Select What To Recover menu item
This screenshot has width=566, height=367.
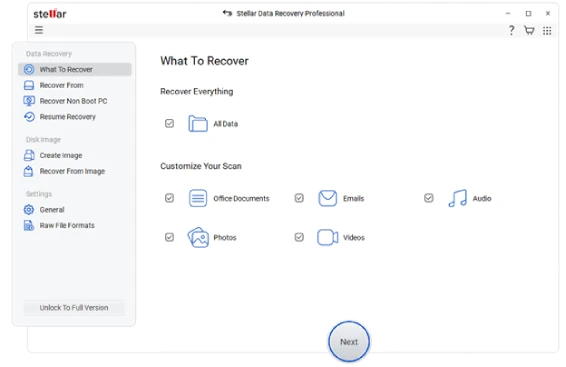[x=75, y=69]
